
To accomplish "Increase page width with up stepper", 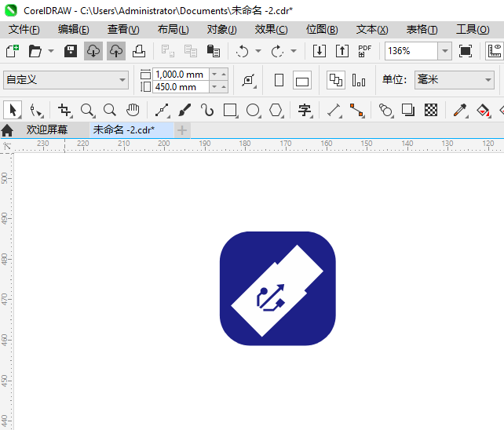I will pos(224,75).
